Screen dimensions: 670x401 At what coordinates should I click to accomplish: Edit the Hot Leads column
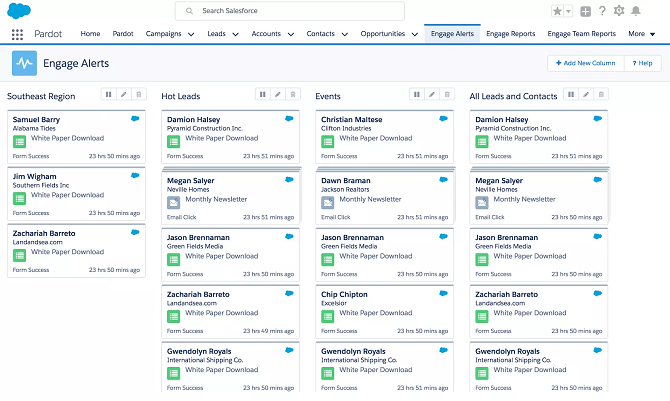tap(277, 94)
